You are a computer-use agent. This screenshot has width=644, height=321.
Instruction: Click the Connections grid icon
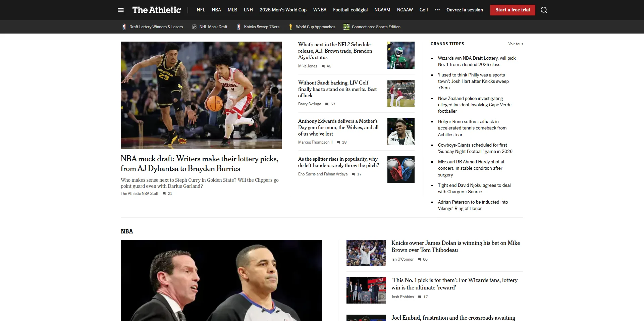pyautogui.click(x=346, y=27)
